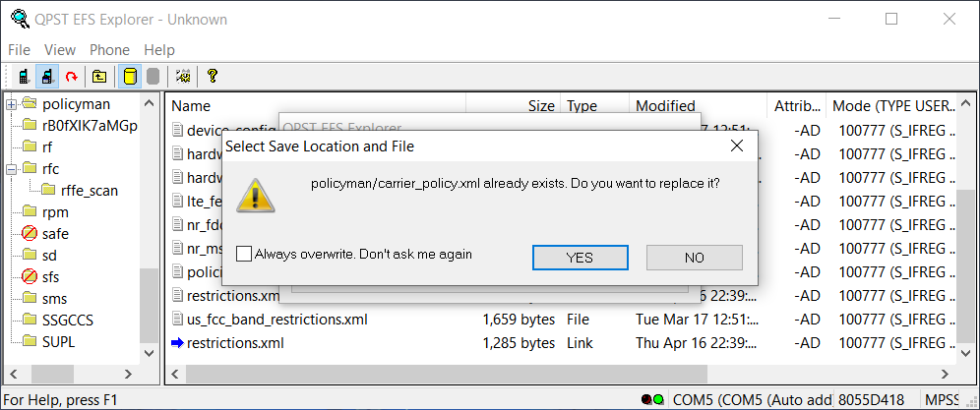The height and width of the screenshot is (410, 980).
Task: Sort by the Modified column header
Action: [x=699, y=105]
